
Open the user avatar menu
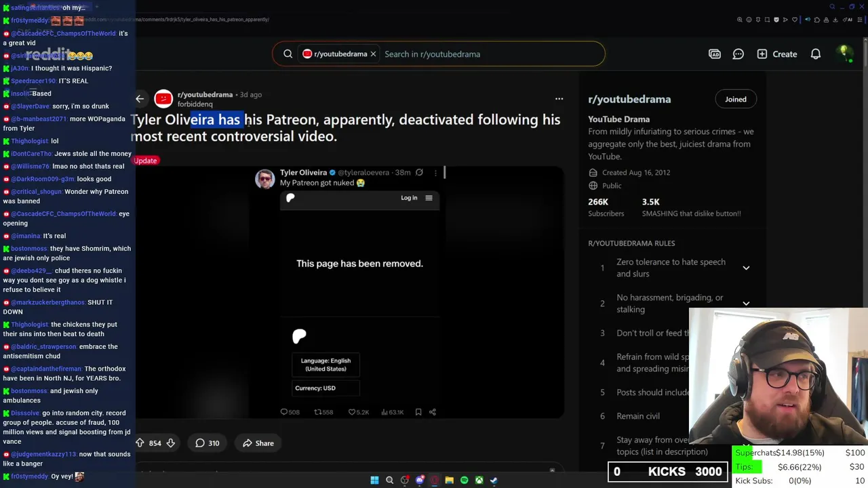(845, 54)
